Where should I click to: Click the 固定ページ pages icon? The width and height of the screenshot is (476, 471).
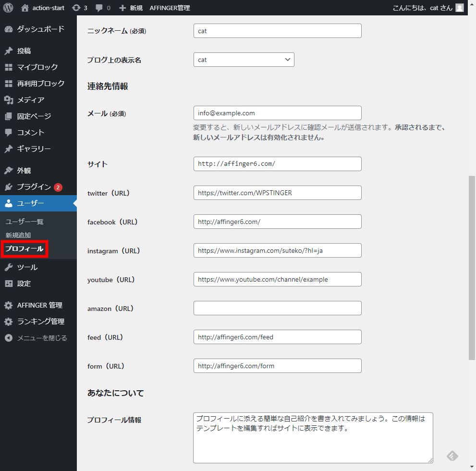coord(9,116)
